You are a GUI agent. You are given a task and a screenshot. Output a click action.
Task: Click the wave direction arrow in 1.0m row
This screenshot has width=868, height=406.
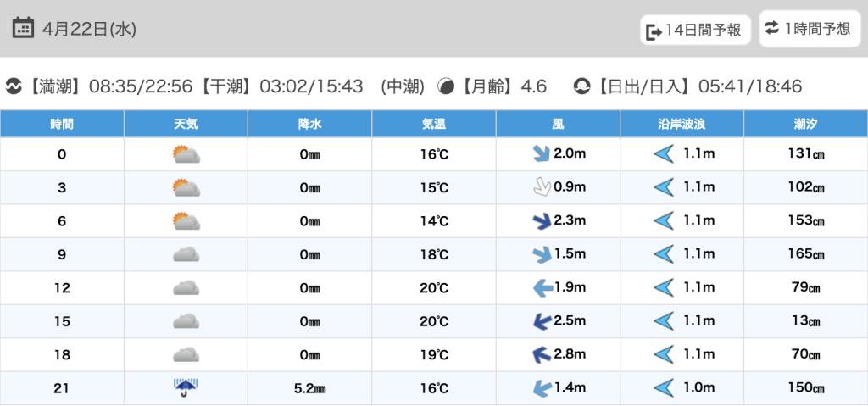[x=663, y=388]
